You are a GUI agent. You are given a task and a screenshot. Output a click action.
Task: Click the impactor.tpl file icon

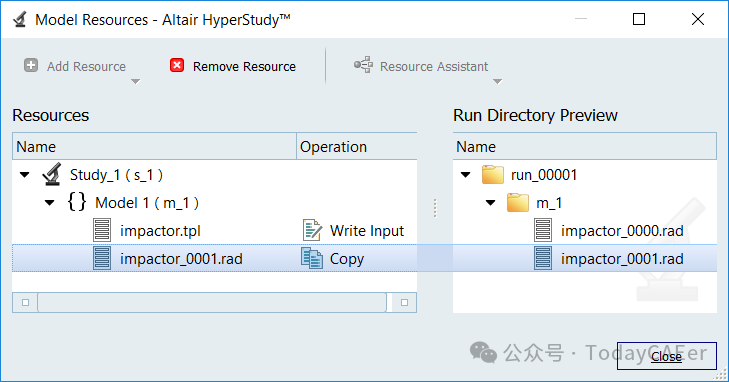(x=102, y=230)
